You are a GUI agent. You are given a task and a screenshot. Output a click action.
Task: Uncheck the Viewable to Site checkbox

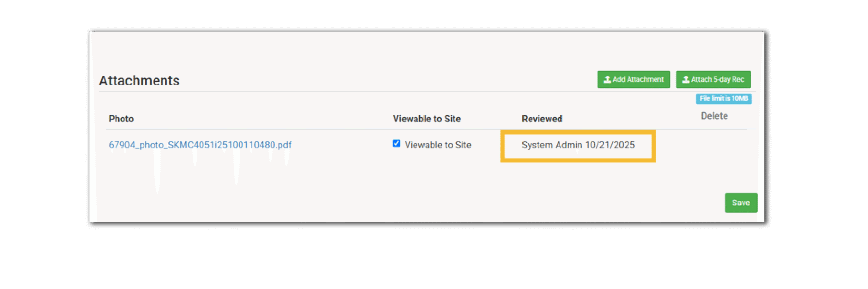point(396,144)
